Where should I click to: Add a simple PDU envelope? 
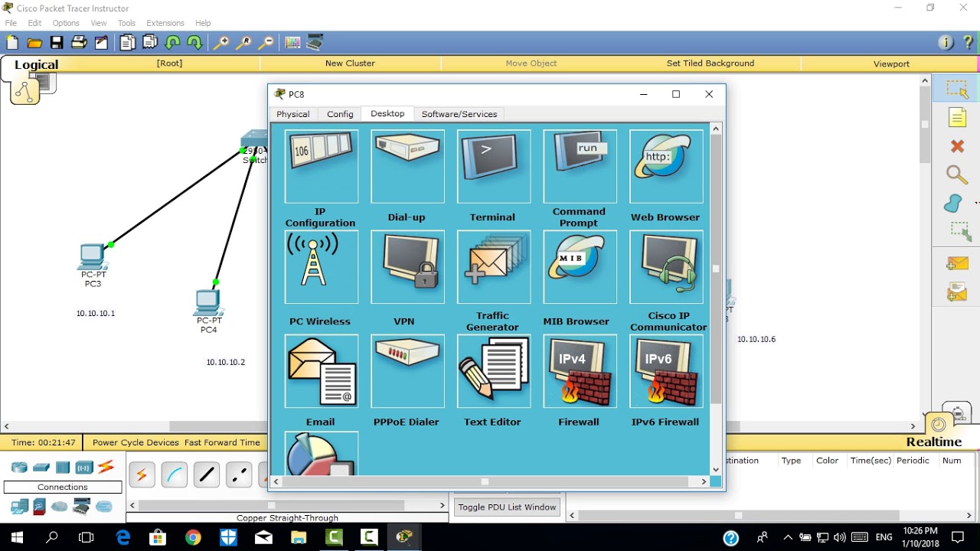click(957, 263)
